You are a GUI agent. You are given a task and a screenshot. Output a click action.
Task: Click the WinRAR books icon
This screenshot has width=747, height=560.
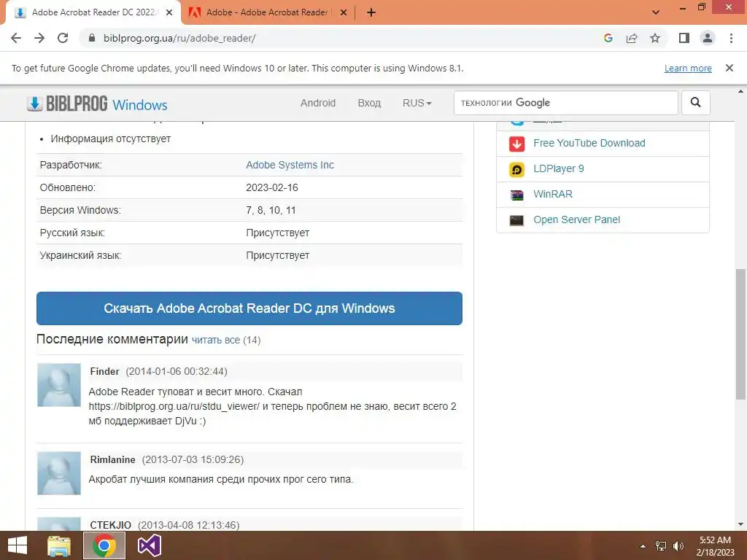(517, 195)
